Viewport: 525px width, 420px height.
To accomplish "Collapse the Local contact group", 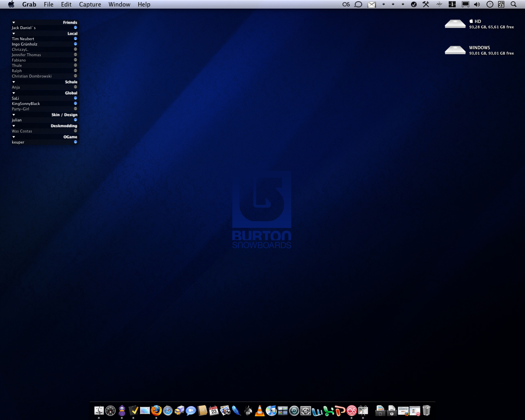I will (14, 34).
